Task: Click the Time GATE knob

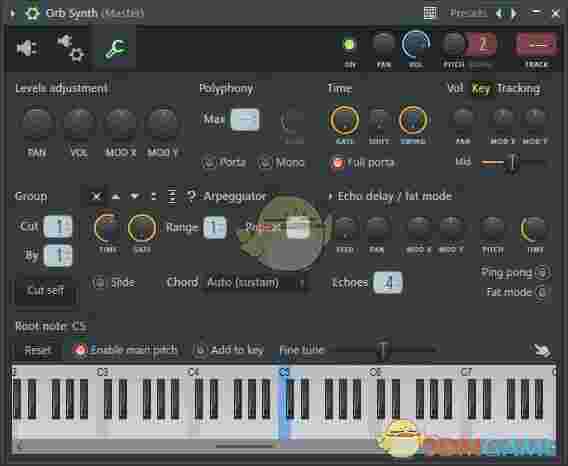Action: coord(344,120)
